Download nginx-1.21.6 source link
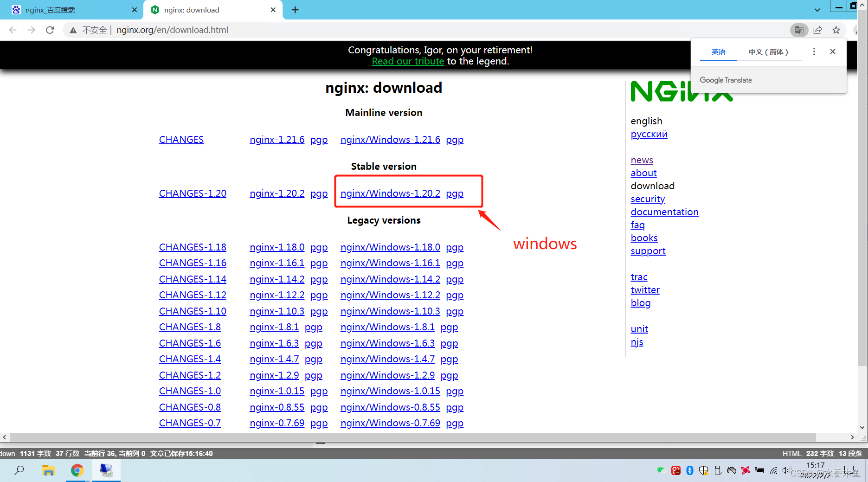 click(277, 140)
